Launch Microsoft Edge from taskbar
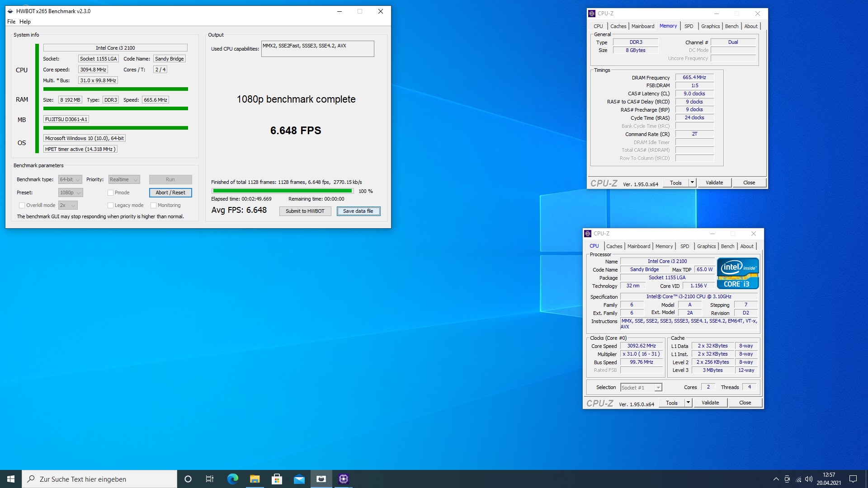This screenshot has height=488, width=868. click(x=232, y=479)
